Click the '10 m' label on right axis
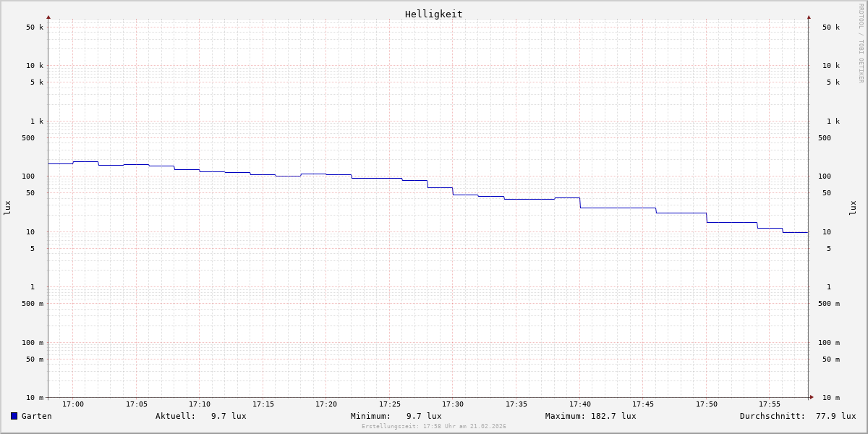The image size is (868, 434). [831, 397]
